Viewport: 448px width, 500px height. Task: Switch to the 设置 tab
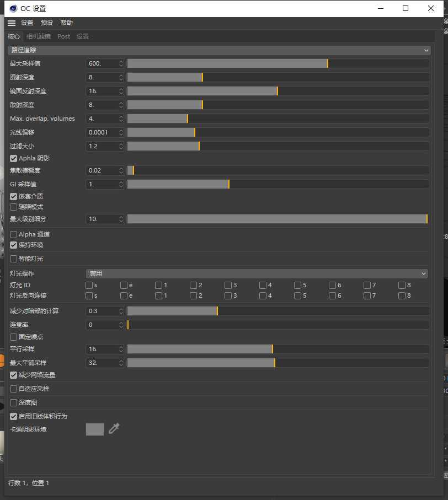(82, 36)
